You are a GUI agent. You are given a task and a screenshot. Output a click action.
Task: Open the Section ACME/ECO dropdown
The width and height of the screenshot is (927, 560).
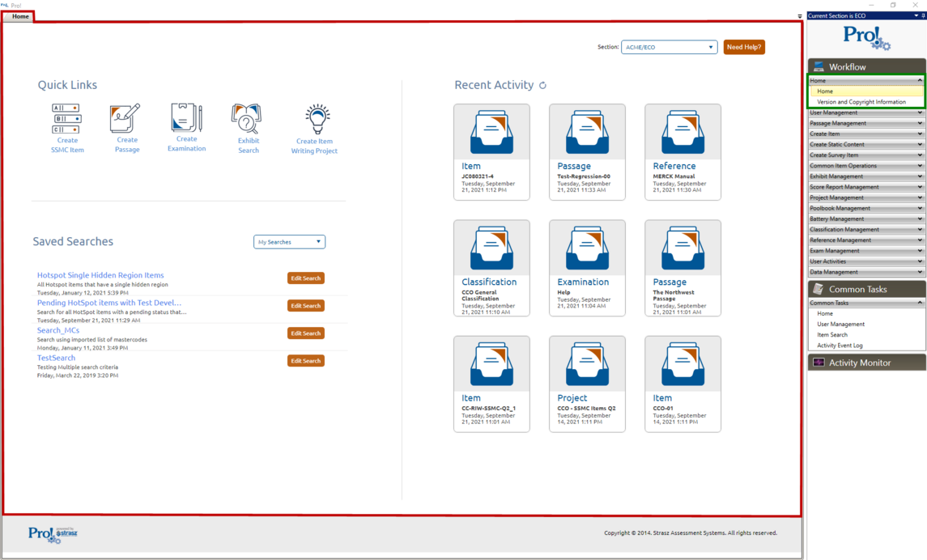(669, 47)
